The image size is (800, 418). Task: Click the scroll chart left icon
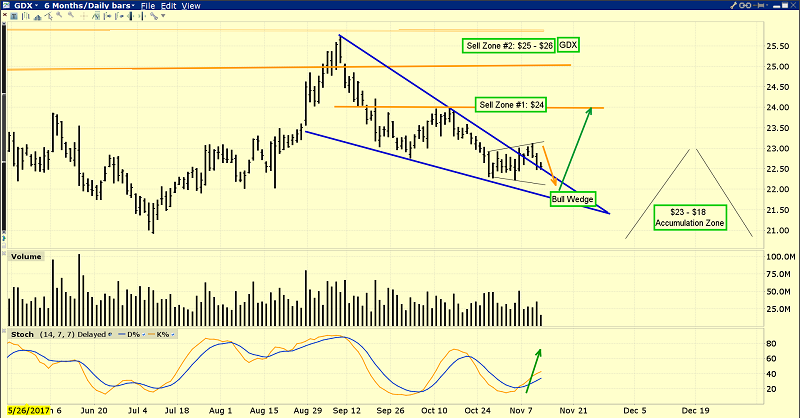click(x=130, y=16)
